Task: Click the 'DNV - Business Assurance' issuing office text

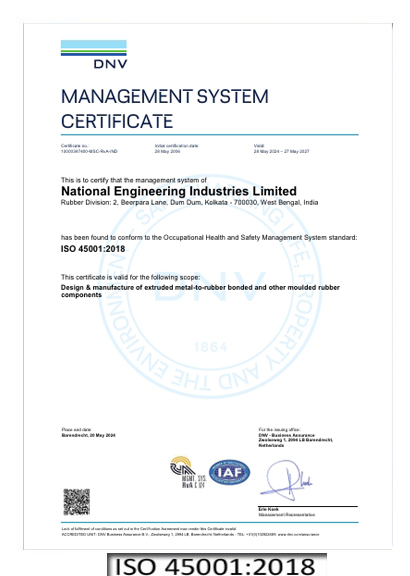Action: click(x=296, y=440)
